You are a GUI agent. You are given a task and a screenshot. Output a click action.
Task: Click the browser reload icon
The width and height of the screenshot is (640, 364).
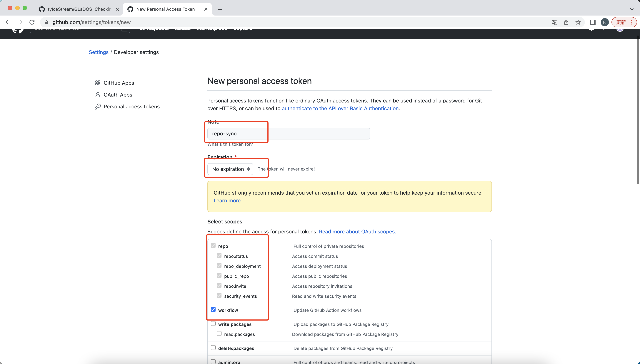click(32, 22)
